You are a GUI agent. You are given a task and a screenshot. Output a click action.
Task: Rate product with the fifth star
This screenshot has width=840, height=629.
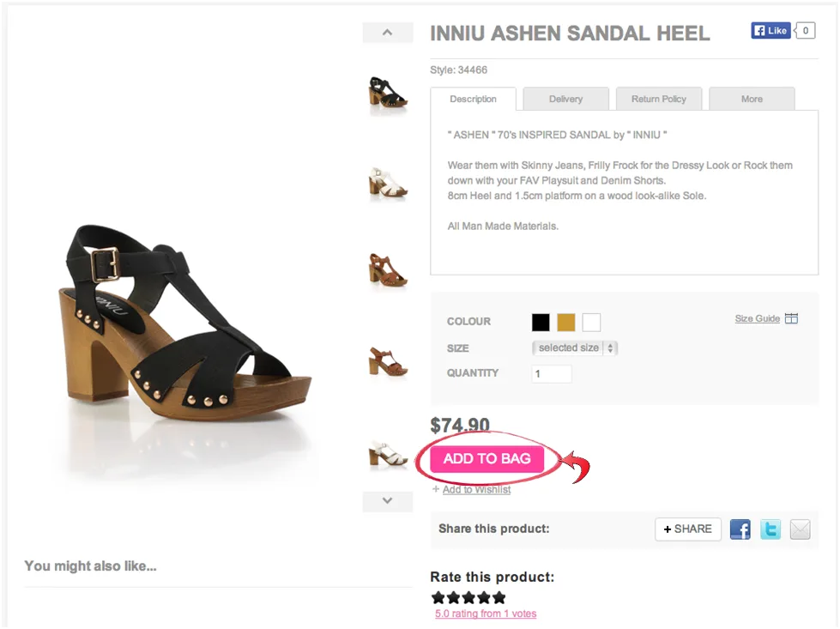pyautogui.click(x=499, y=597)
